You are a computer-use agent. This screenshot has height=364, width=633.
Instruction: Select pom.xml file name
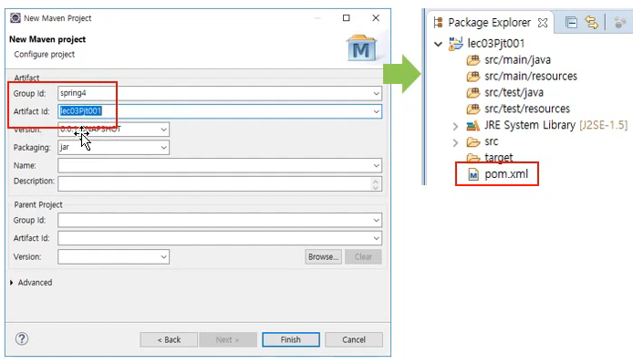click(506, 174)
